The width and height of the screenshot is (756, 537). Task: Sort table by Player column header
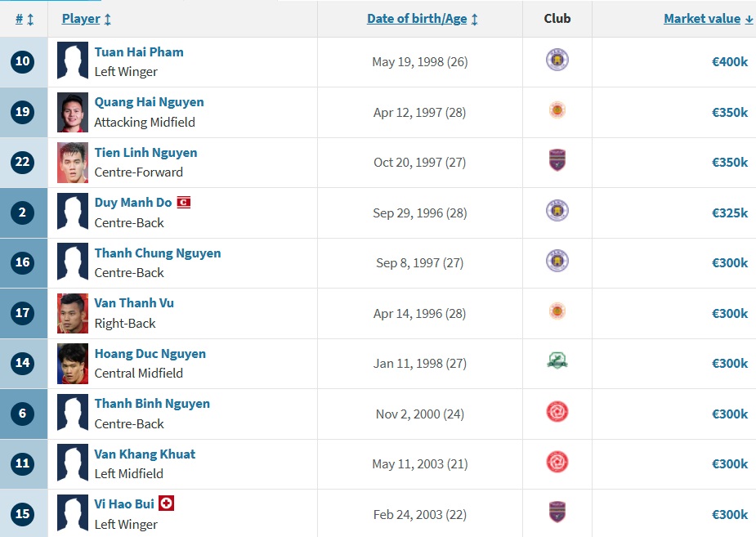[x=87, y=19]
